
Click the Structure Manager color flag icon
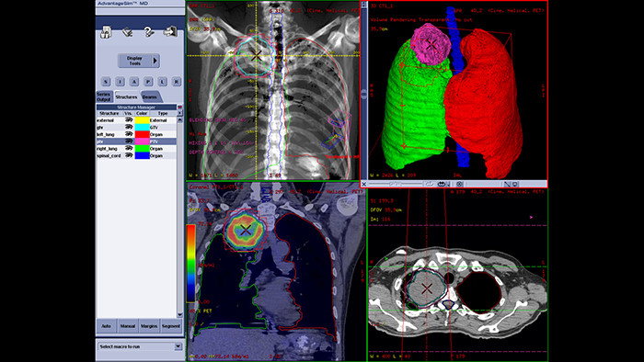[x=179, y=107]
